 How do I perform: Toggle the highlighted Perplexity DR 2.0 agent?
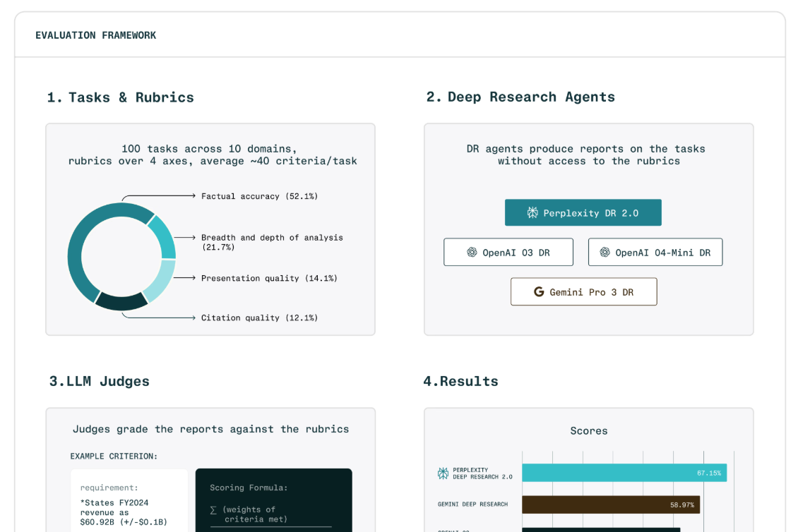[583, 212]
